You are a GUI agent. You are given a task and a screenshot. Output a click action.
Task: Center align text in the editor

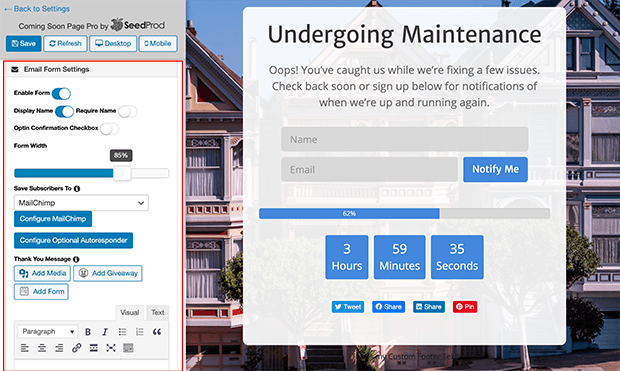(42, 348)
